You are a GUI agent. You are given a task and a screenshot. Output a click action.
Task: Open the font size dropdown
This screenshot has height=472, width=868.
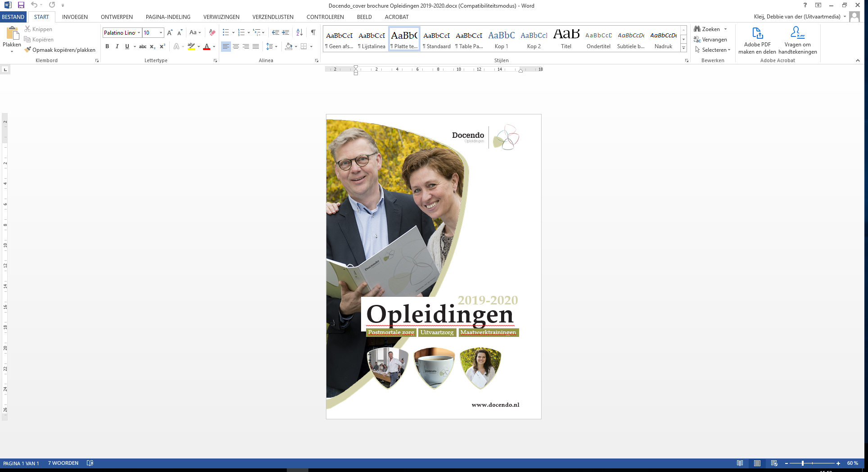coord(161,33)
